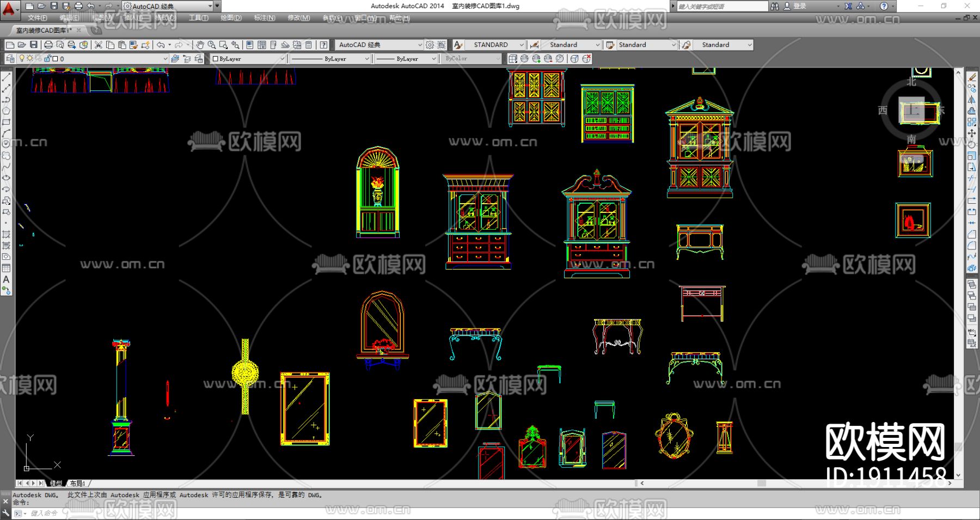The width and height of the screenshot is (980, 520).
Task: Expand the Quick Access Toolbar customize arrow
Action: (218, 6)
